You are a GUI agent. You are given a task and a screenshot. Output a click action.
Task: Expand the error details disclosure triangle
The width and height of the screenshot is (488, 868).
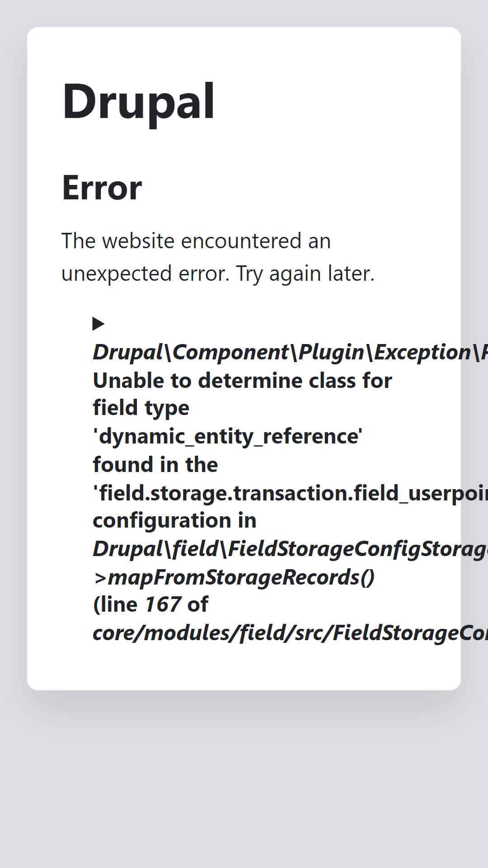(99, 324)
